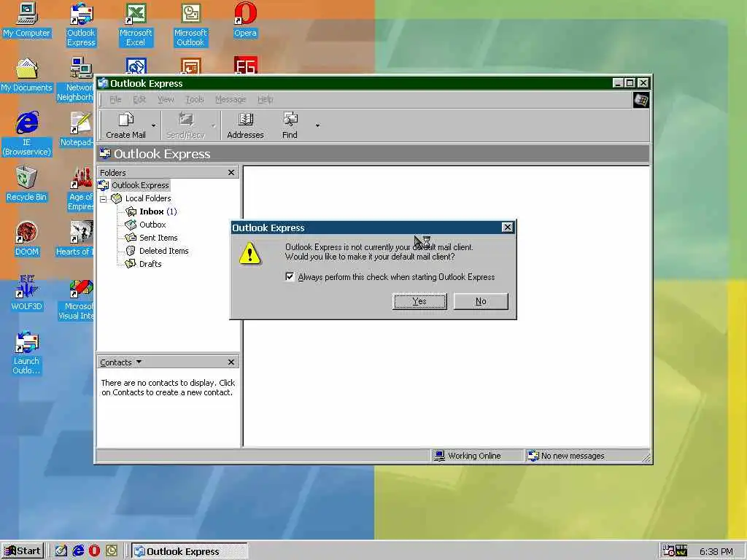This screenshot has height=560, width=747.
Task: Open Recycle Bin desktop icon
Action: point(27,184)
